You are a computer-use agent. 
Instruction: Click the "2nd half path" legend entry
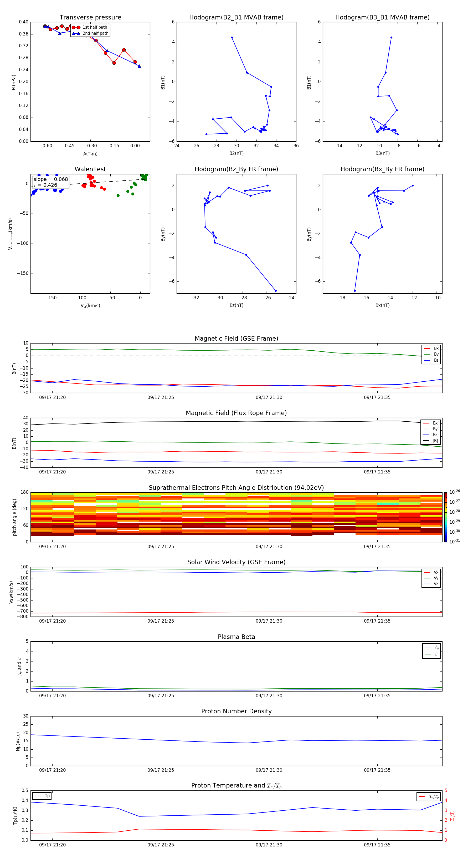[x=91, y=33]
